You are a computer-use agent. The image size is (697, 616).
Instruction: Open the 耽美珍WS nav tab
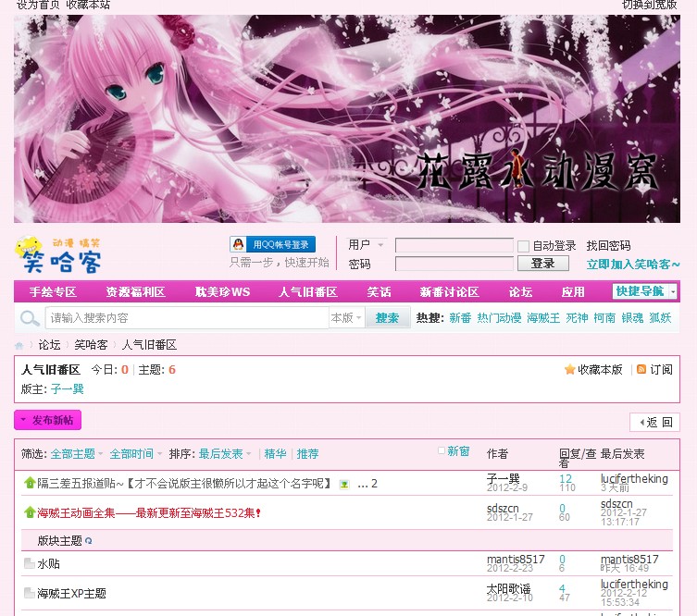tap(222, 291)
